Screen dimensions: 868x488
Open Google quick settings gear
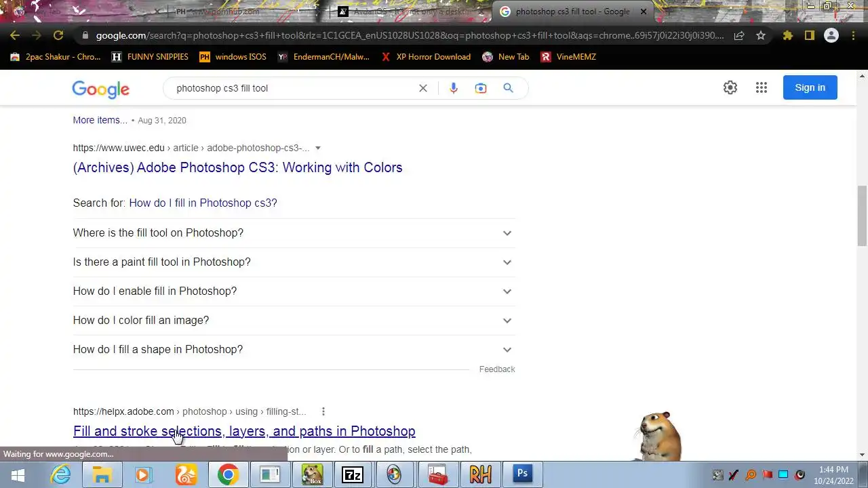[x=730, y=87]
